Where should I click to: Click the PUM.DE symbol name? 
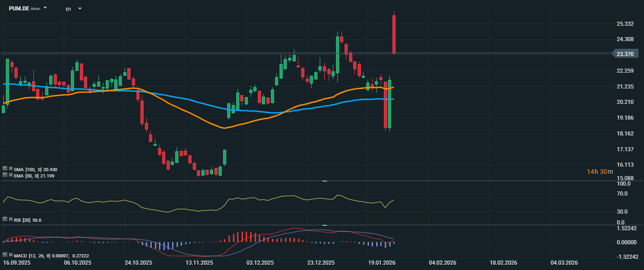19,9
